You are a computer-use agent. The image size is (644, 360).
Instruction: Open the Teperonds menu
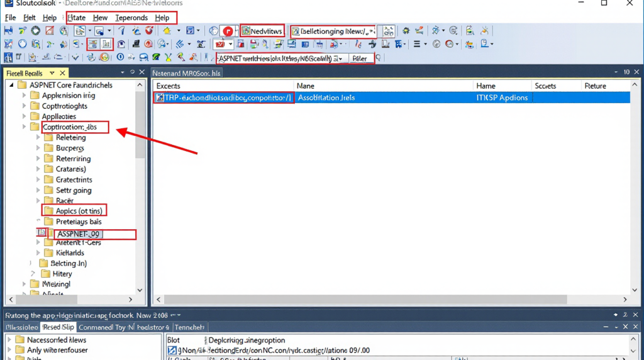point(131,18)
